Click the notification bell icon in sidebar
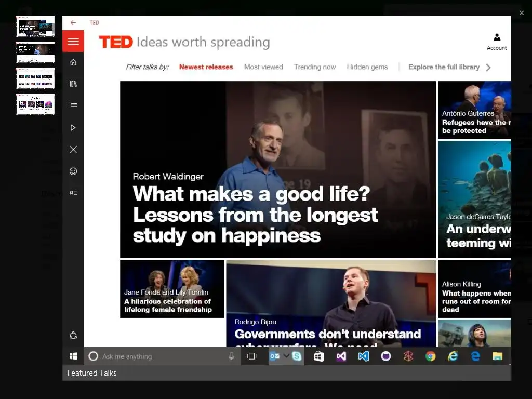This screenshot has height=399, width=532. [73, 335]
